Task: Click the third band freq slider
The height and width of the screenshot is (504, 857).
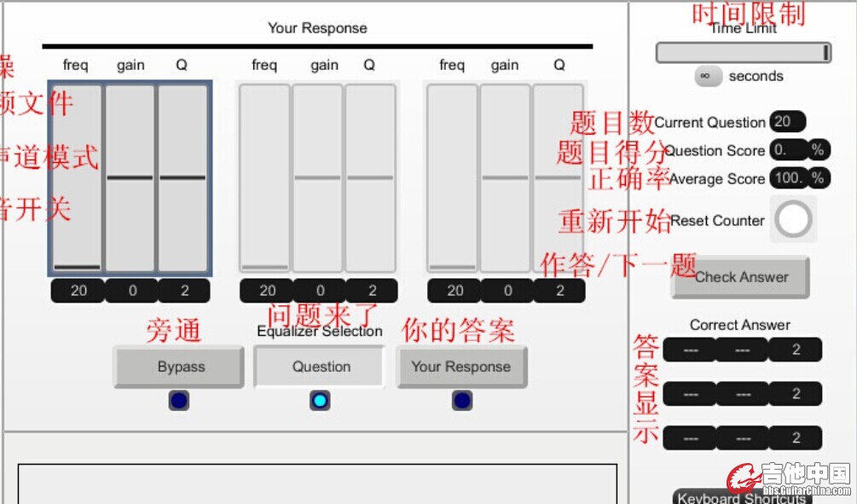Action: [x=452, y=177]
